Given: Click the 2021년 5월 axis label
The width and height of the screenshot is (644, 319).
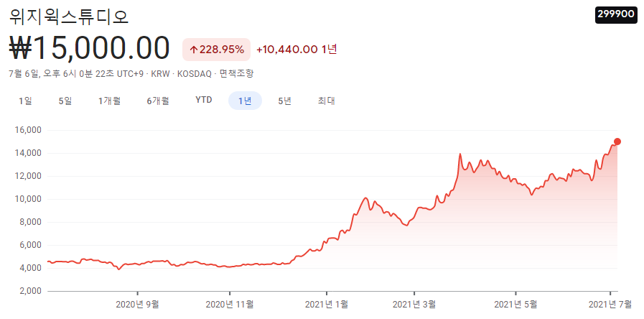Looking at the screenshot, I should (x=515, y=305).
